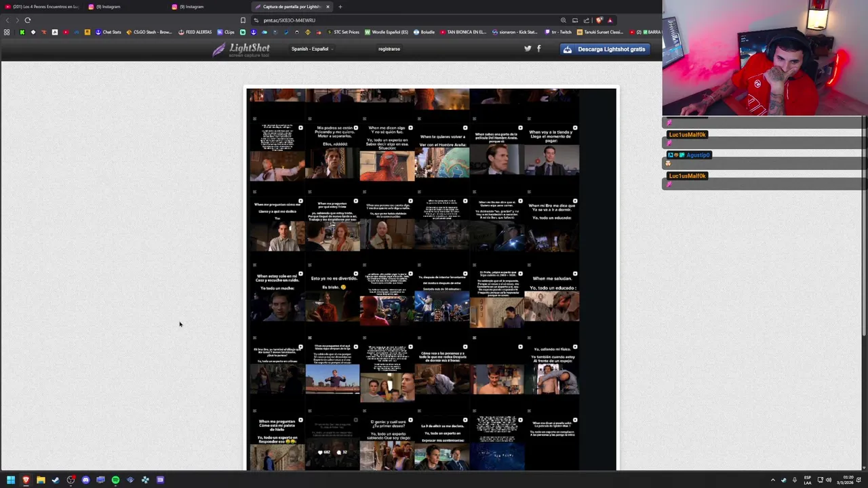Open the ESP LAA language indicator
Viewport: 868px width, 488px height.
point(807,480)
